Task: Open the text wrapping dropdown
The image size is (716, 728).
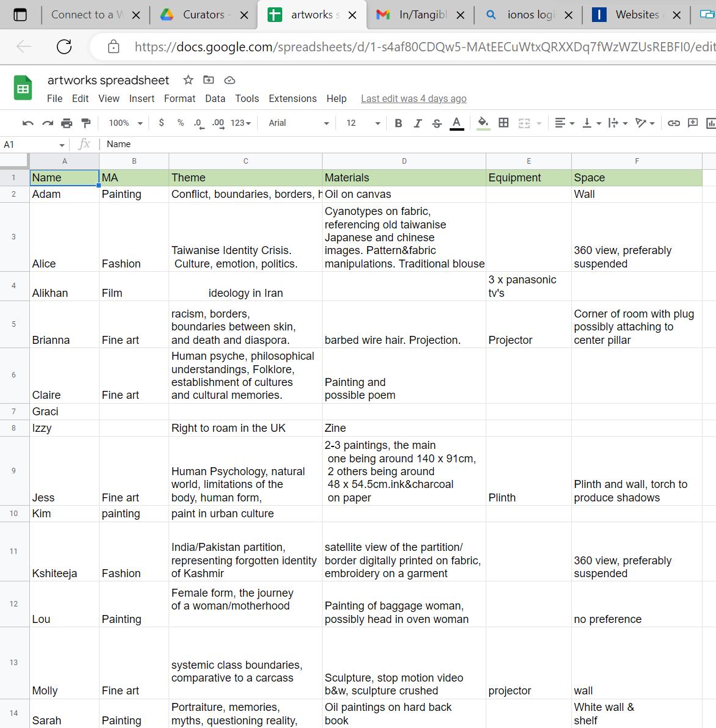Action: [618, 123]
